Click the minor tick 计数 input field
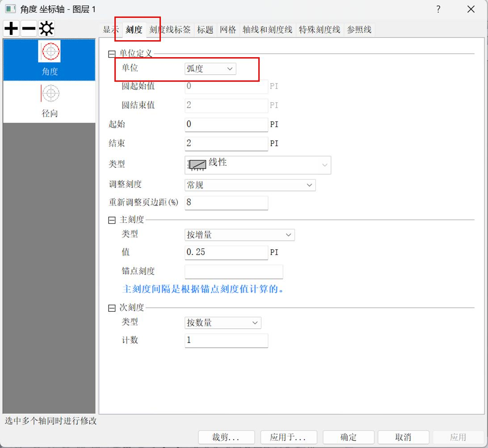This screenshot has width=488, height=448. click(226, 340)
